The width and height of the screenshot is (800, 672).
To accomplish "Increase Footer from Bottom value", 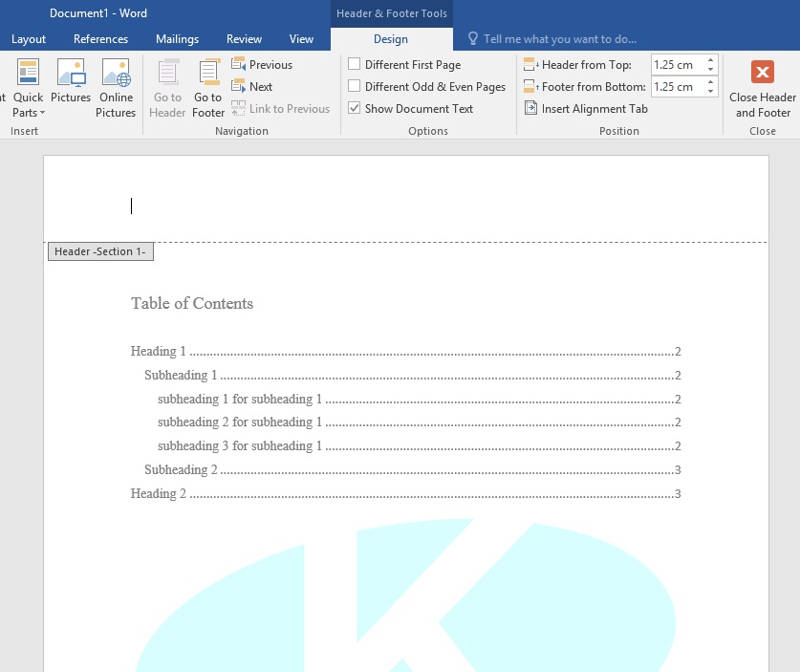I will coord(710,82).
